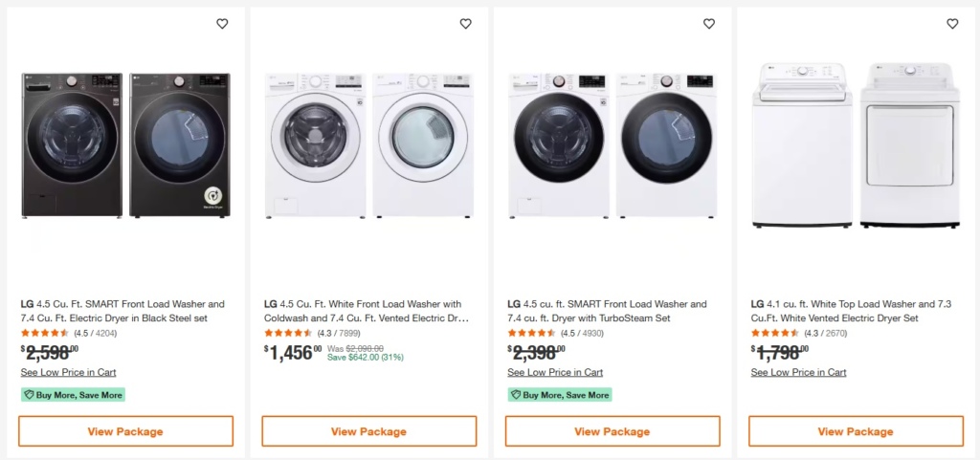Click Buy More, Save More badge on TurboSteam set

(x=560, y=395)
